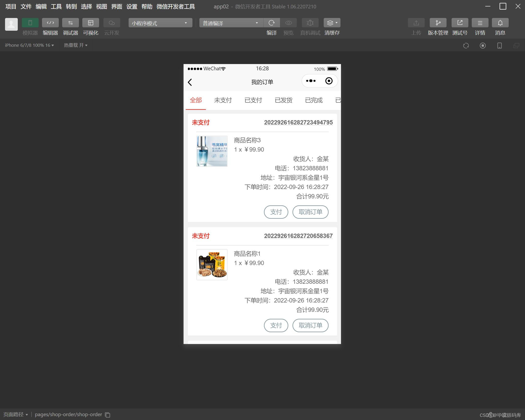525x420 pixels.
Task: Open the 商品名称1 product thumbnail
Action: pos(212,264)
